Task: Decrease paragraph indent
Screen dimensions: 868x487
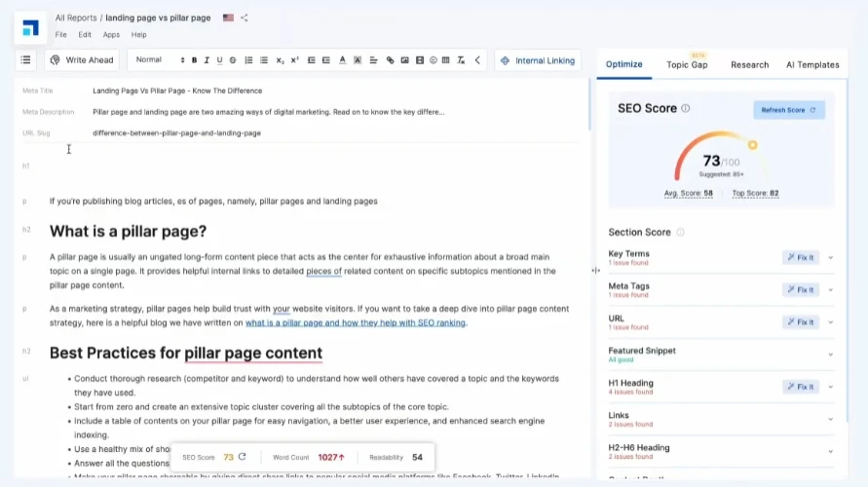Action: (311, 60)
